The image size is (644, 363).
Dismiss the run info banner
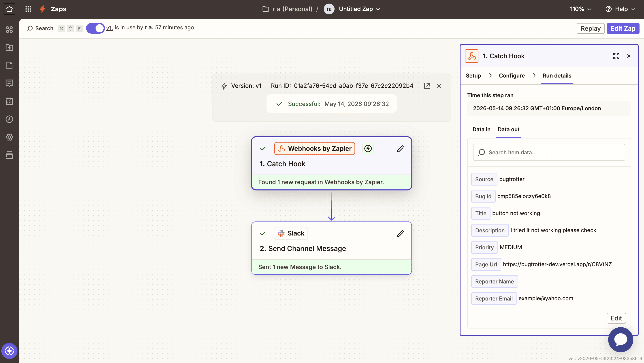439,86
